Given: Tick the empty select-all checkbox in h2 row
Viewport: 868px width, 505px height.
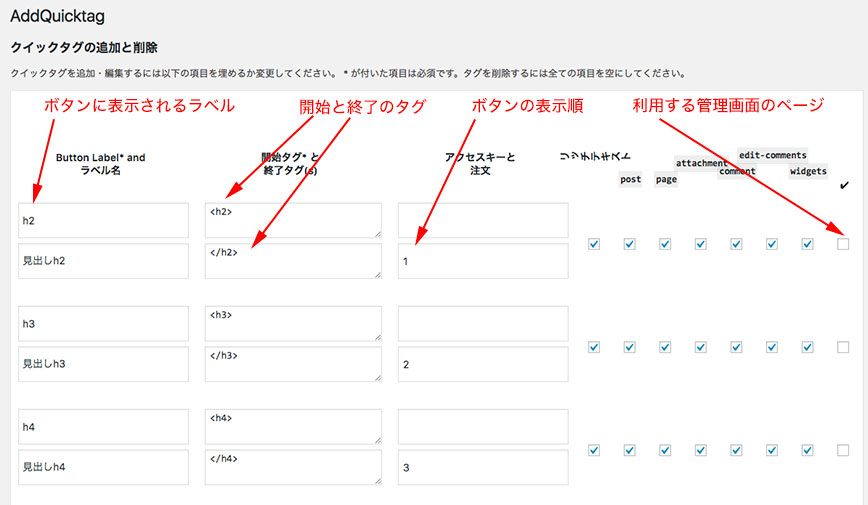Looking at the screenshot, I should (x=843, y=244).
